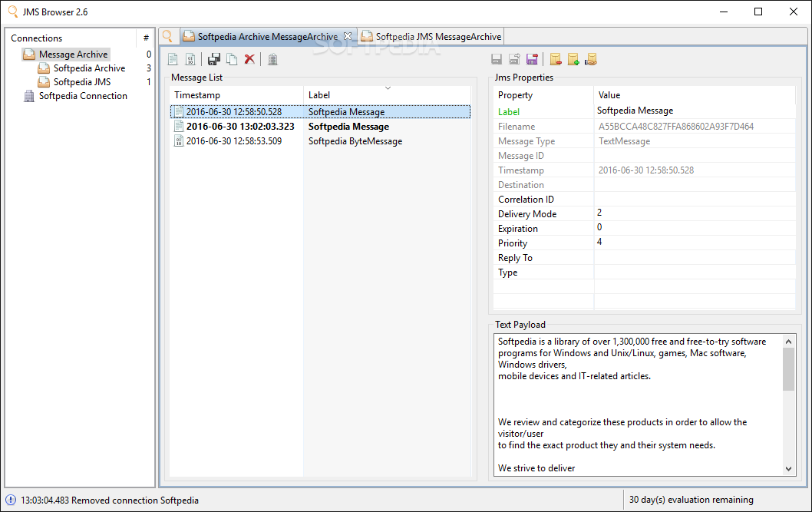Click the Filename value A55BCCA48C827FFA868602A93F7D464
This screenshot has width=812, height=512.
pos(676,127)
